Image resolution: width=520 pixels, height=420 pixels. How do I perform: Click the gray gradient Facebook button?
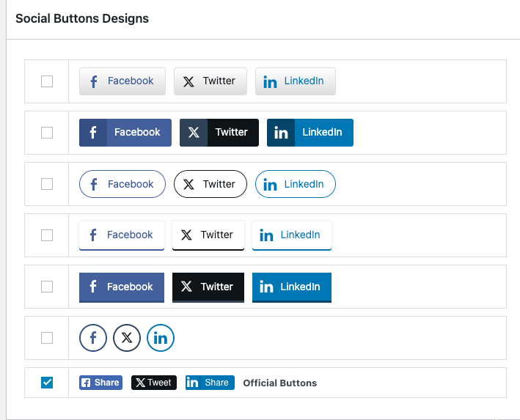[122, 81]
